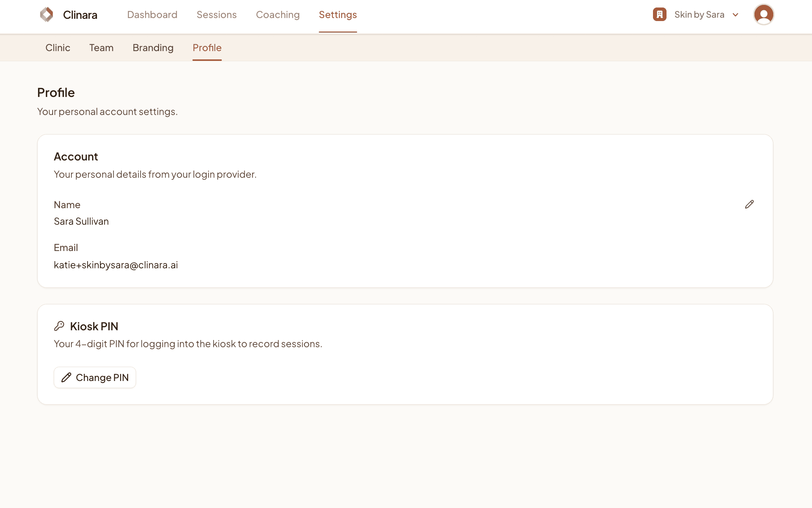This screenshot has height=508, width=812.
Task: Click the Clinara logo icon
Action: click(x=47, y=15)
